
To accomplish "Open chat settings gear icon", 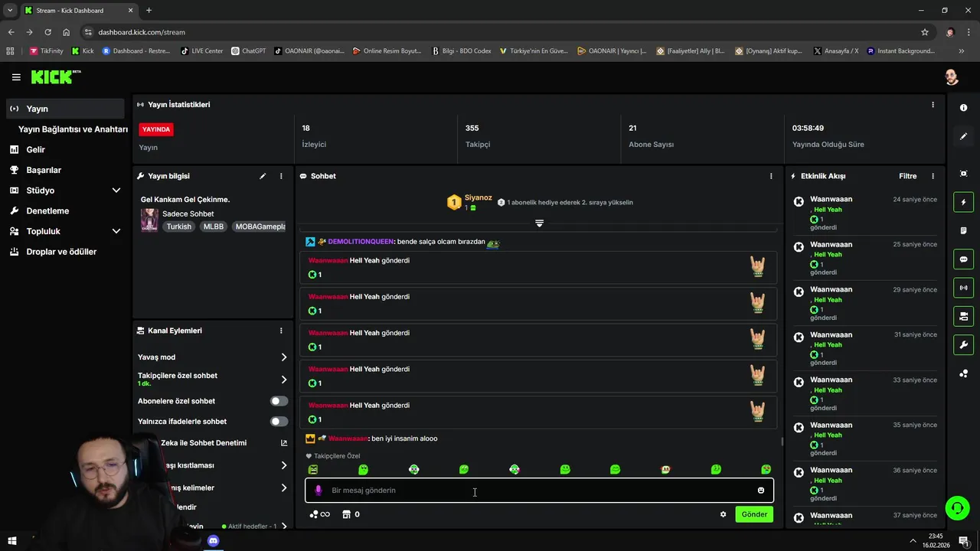I will (723, 514).
